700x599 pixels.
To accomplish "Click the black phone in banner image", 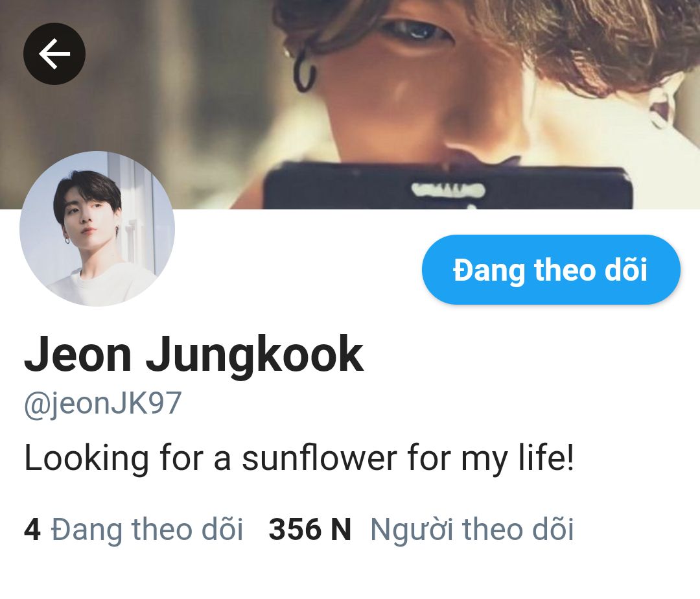I will (x=448, y=187).
